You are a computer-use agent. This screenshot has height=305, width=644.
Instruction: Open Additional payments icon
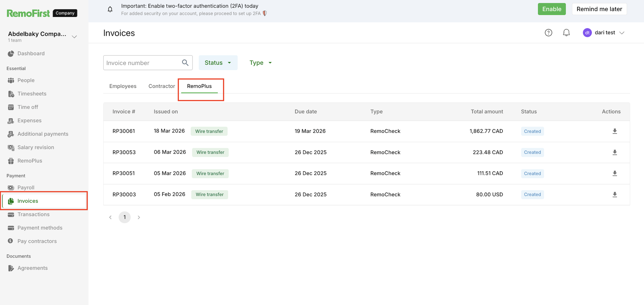pos(11,134)
